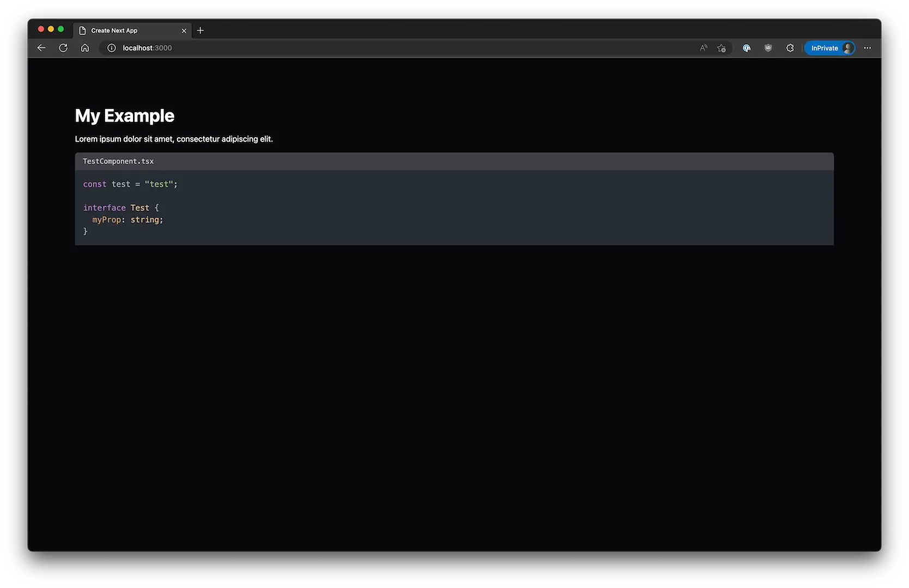Open the browser home page
The width and height of the screenshot is (909, 588).
coord(85,48)
